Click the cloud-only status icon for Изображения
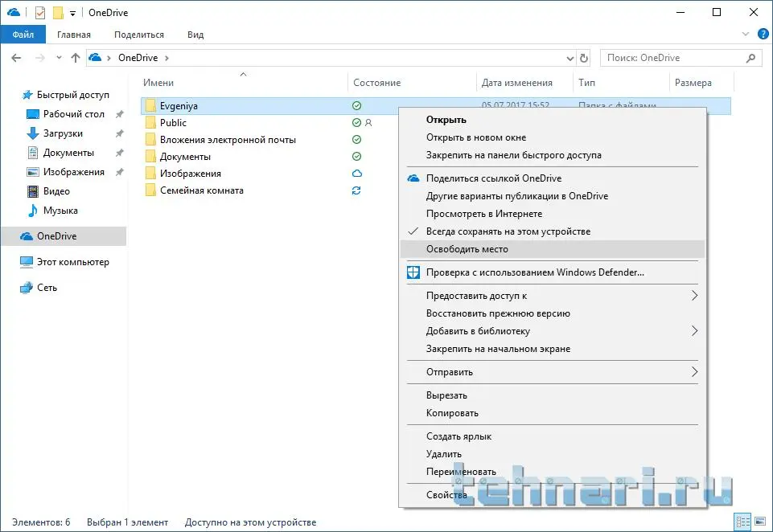Viewport: 773px width, 532px height. pos(356,174)
